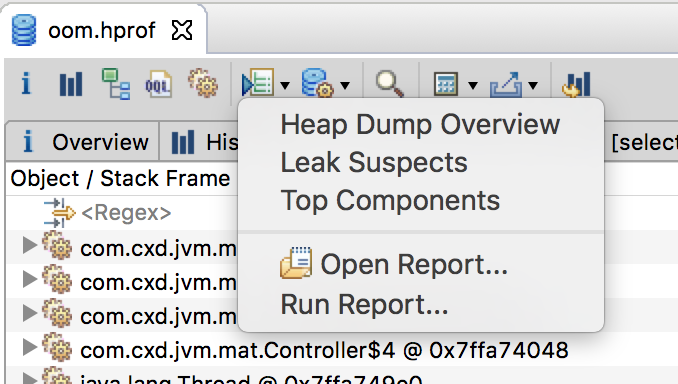Close the oom.hprof tab
This screenshot has height=384, width=678.
182,30
